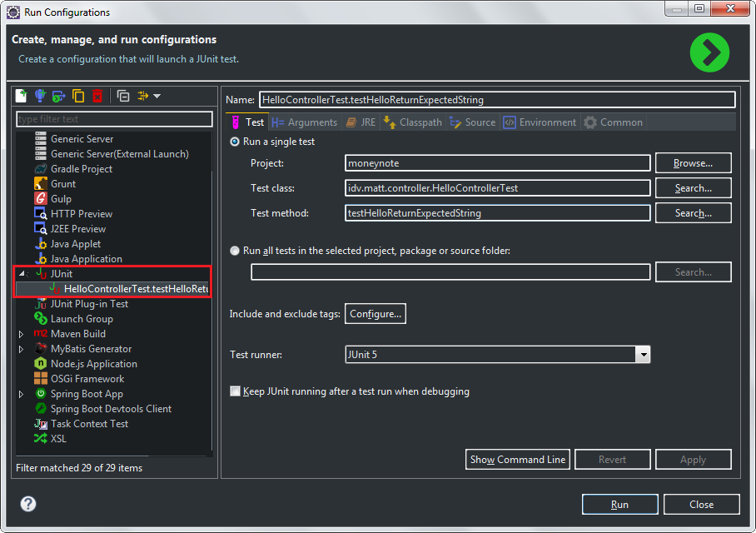756x533 pixels.
Task: Click Configure for include and exclude tags
Action: (376, 314)
